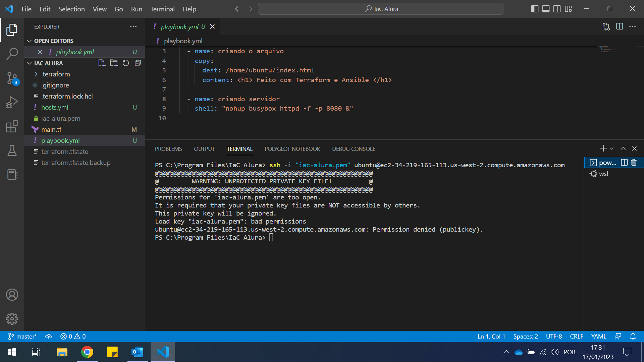Switch to the POLYGLOT NOTEBOOK tab
644x362 pixels.
(292, 149)
